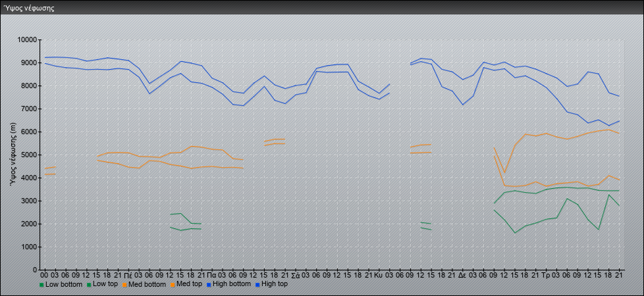
Task: Click the 6000 value on the y-axis
Action: (29, 132)
